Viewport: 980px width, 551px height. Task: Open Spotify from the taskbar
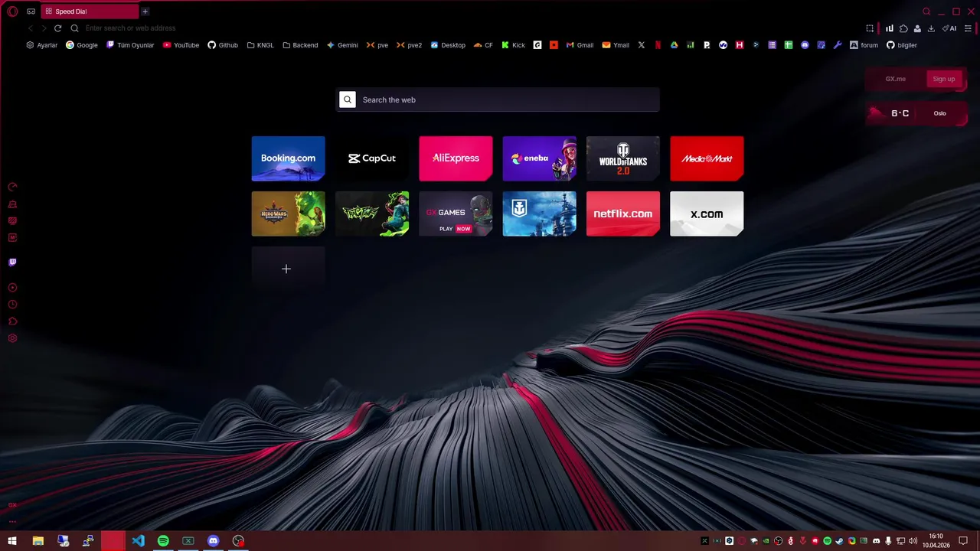[163, 541]
